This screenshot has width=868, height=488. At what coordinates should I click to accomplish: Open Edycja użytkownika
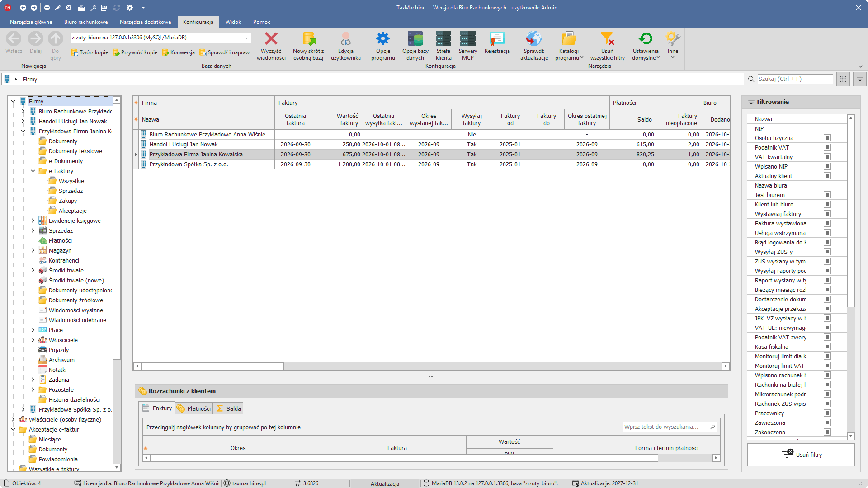(x=346, y=46)
